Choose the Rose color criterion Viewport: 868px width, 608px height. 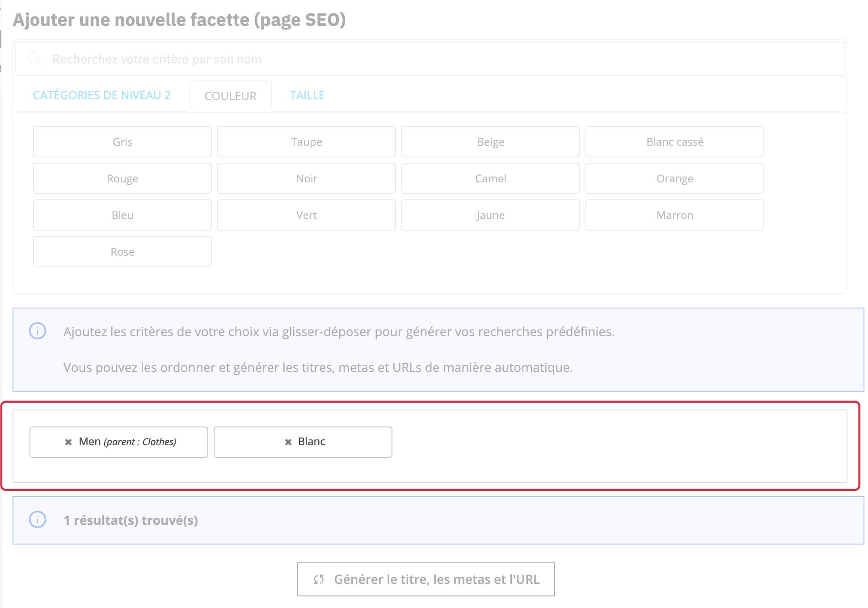point(122,252)
